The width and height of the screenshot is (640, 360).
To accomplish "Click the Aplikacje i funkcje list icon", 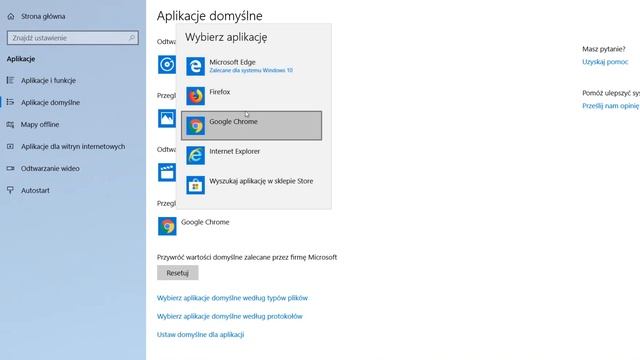I will [10, 80].
